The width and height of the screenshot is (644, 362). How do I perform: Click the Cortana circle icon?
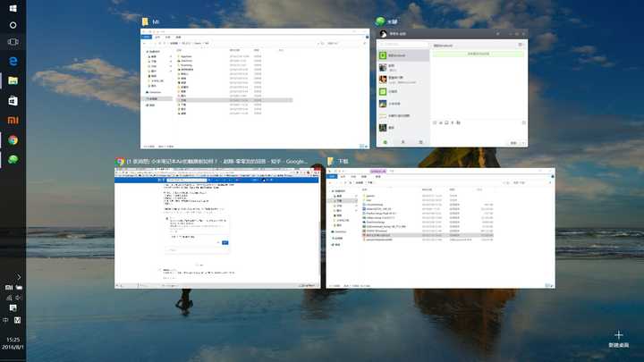[13, 25]
